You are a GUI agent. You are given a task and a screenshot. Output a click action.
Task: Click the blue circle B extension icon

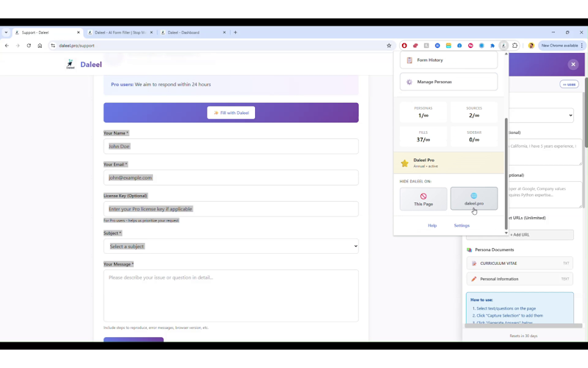pos(437,46)
